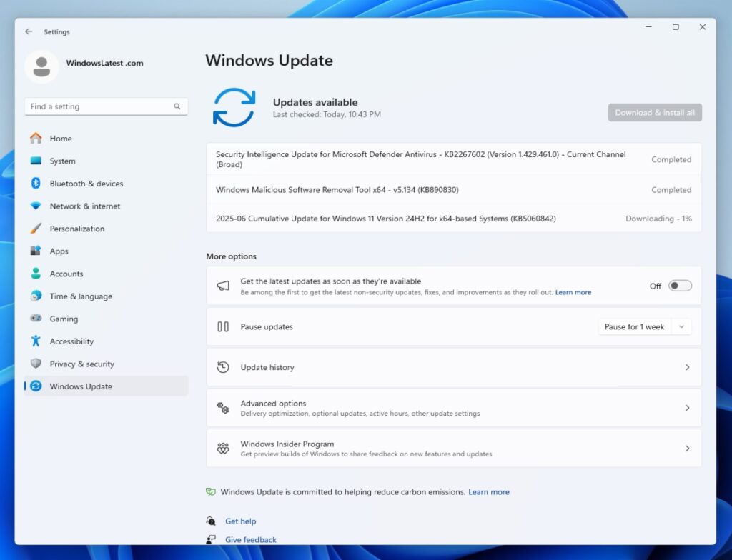Open the Pause for 1 week dropdown arrow

[x=681, y=326]
